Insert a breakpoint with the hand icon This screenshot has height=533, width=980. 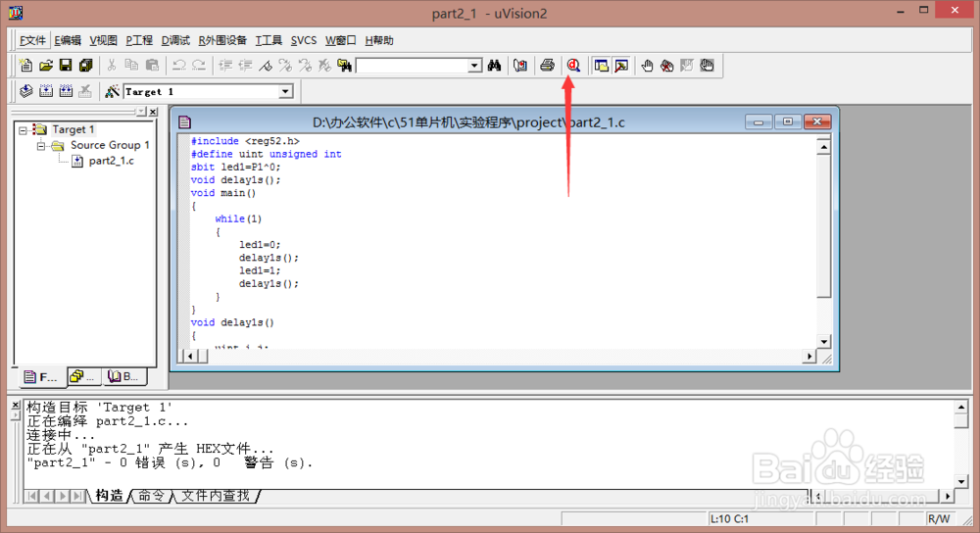[x=648, y=65]
